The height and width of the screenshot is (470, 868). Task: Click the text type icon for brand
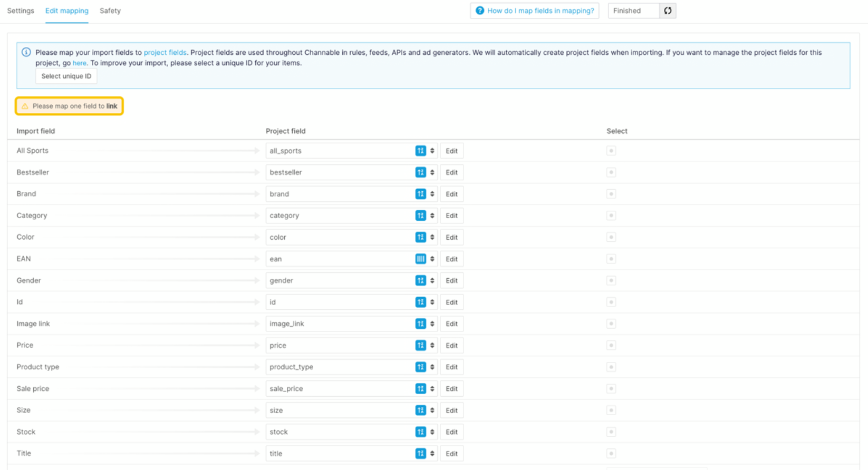(420, 194)
